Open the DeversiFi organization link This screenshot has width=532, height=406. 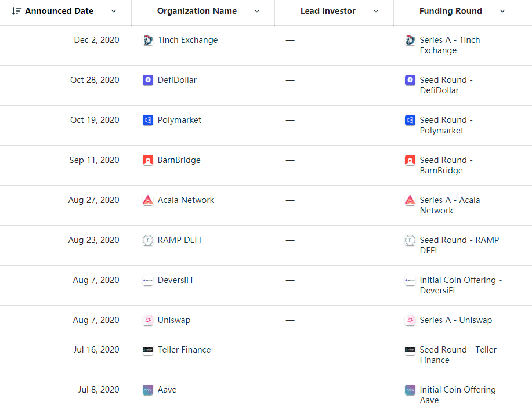coord(175,280)
